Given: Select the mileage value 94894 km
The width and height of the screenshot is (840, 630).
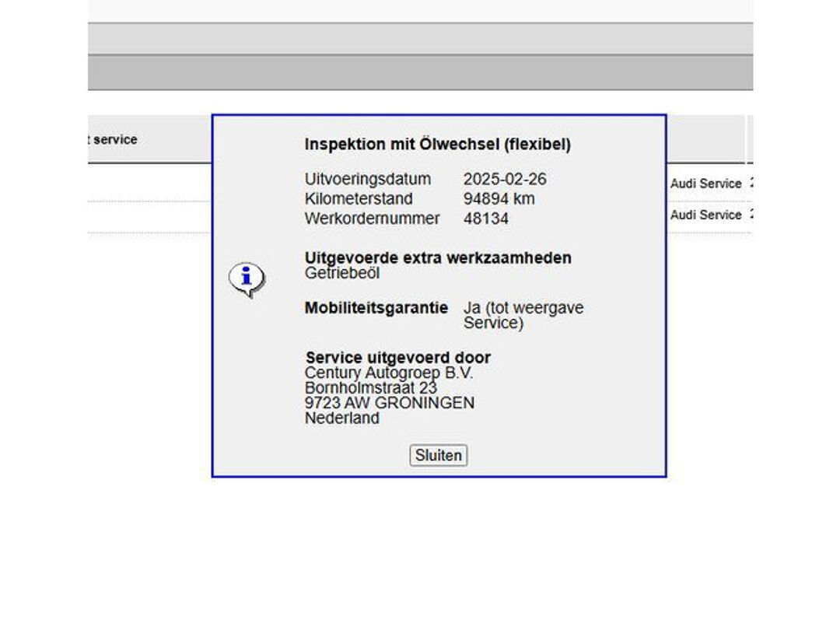Looking at the screenshot, I should (499, 199).
